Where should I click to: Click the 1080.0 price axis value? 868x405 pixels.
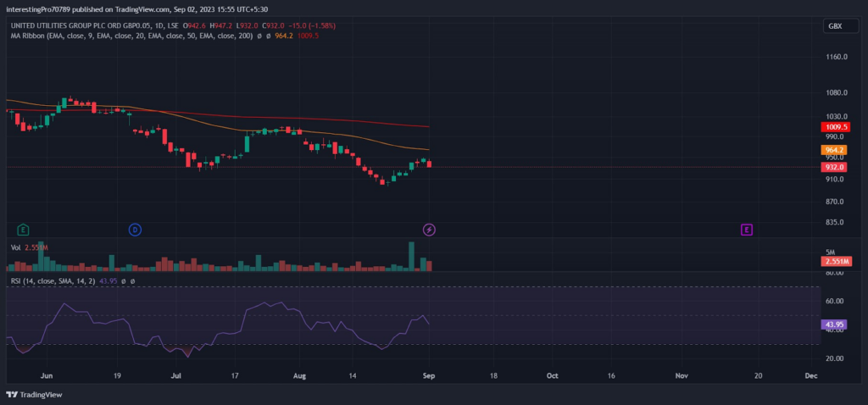click(x=837, y=92)
